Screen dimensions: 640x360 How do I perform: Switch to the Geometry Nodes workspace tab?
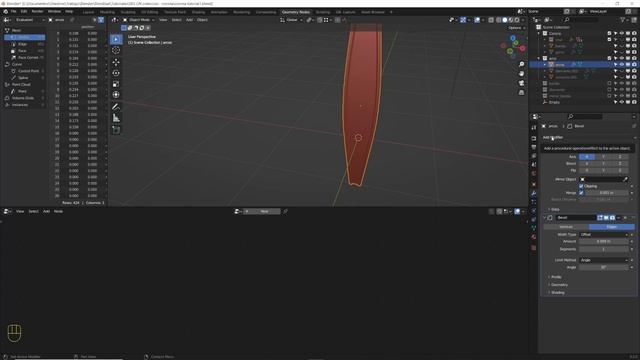point(296,12)
